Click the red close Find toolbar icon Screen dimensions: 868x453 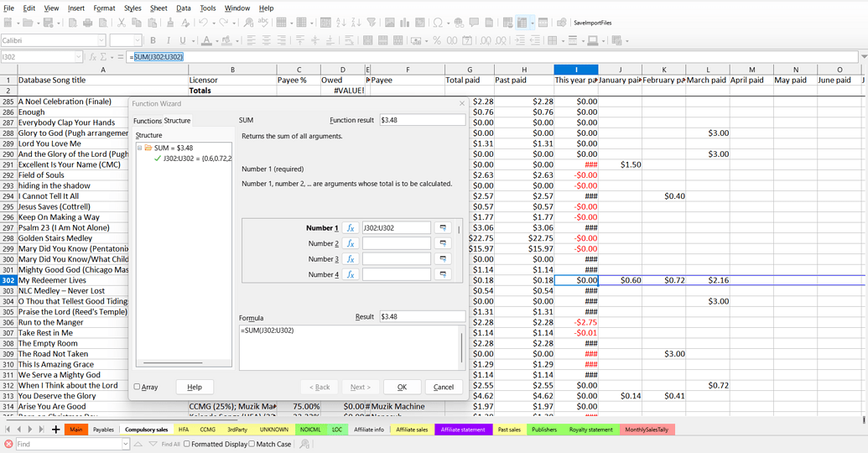click(x=8, y=444)
